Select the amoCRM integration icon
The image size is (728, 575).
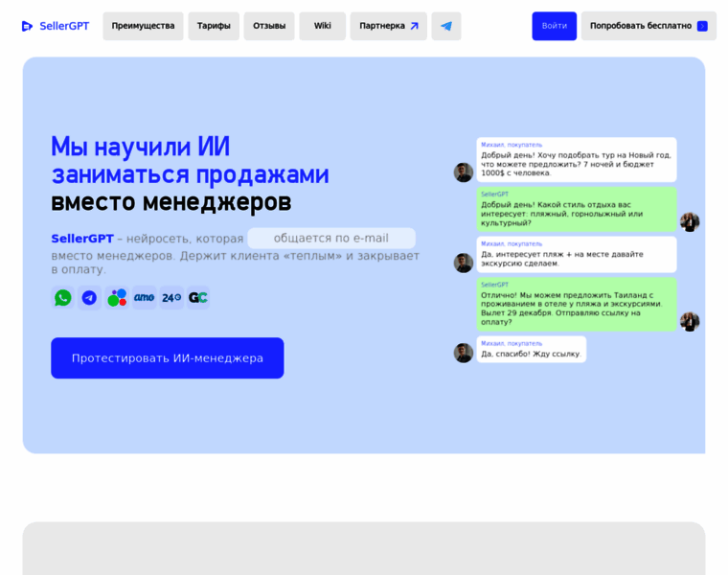coord(144,298)
